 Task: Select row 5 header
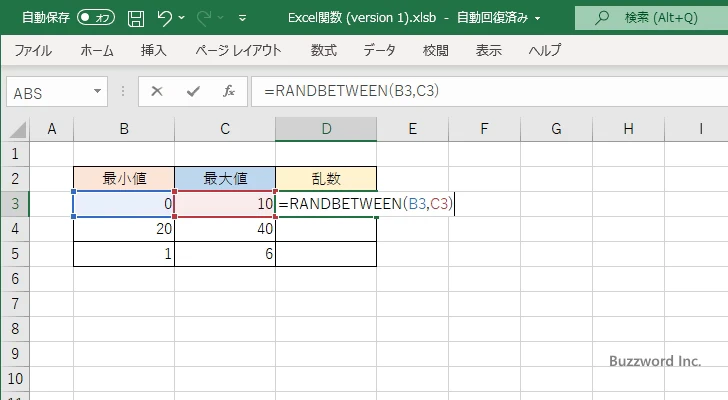[x=15, y=254]
